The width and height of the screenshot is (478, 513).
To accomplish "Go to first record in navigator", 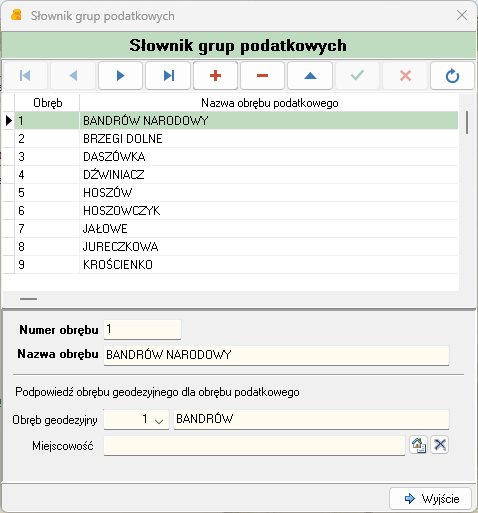I will (25, 76).
